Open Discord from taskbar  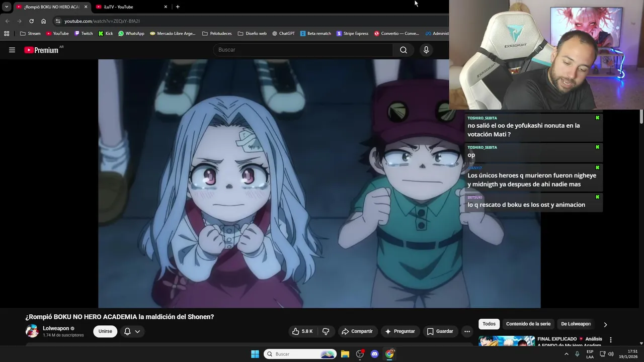[374, 354]
